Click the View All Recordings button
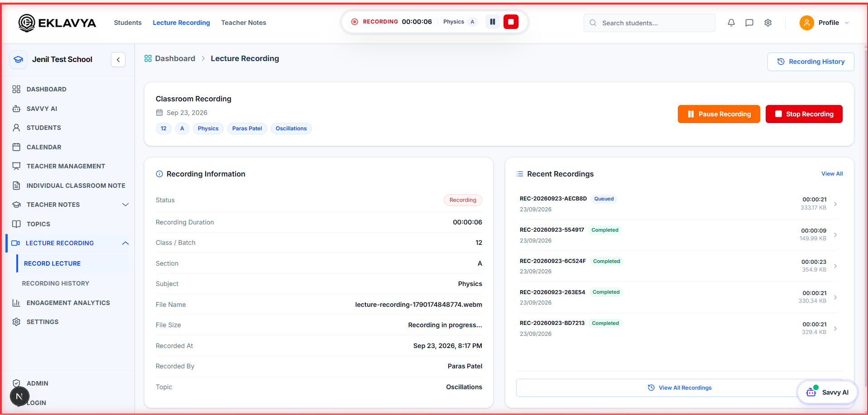The width and height of the screenshot is (868, 415). (x=679, y=388)
